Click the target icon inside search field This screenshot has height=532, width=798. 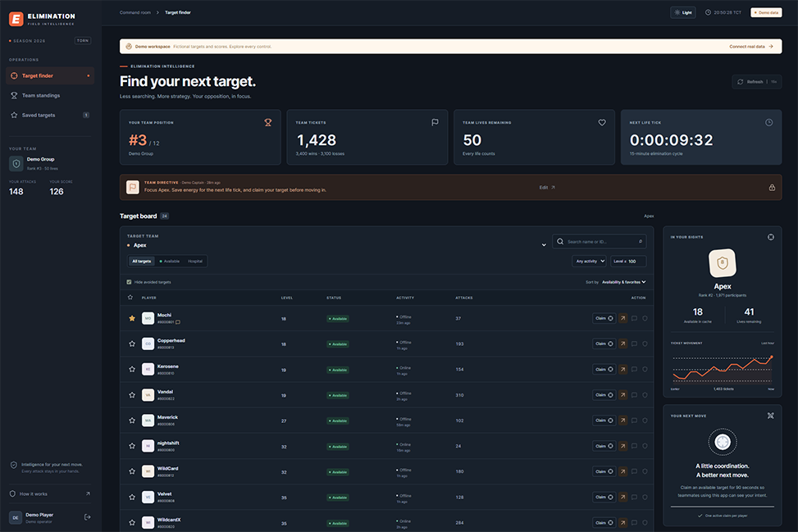(x=641, y=242)
